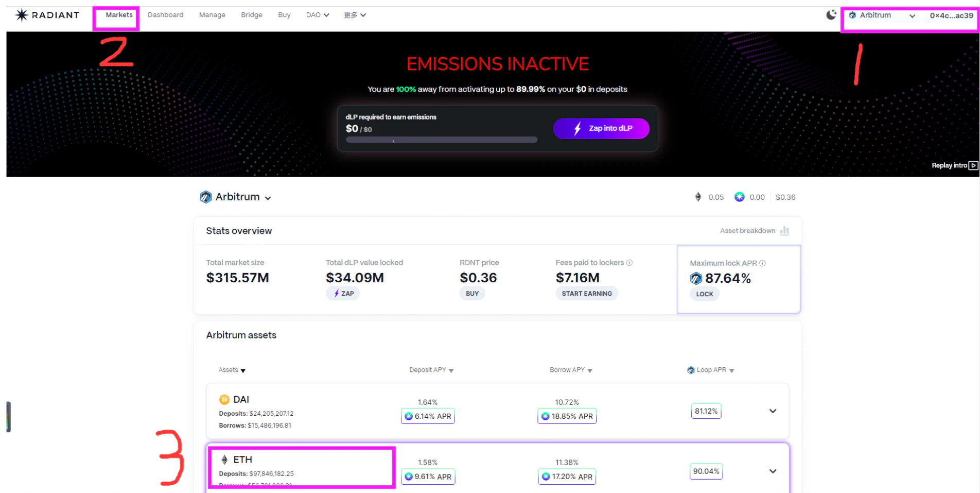
Task: Click the Arbitrum logo beside chain name
Action: tap(206, 197)
